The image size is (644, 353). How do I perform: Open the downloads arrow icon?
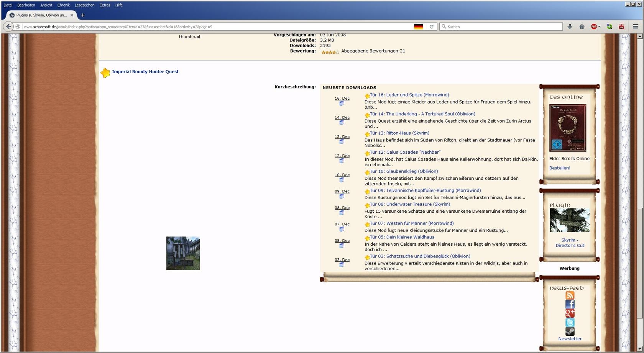[x=570, y=26]
